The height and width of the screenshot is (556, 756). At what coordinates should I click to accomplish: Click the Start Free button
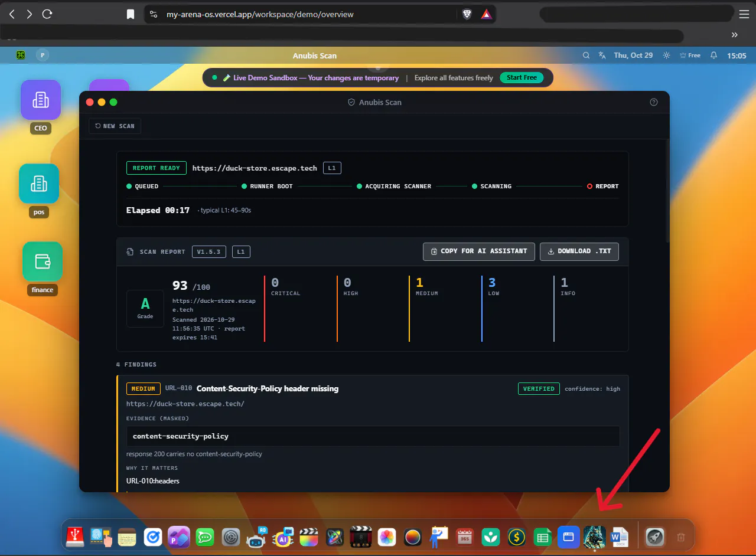[x=522, y=77]
